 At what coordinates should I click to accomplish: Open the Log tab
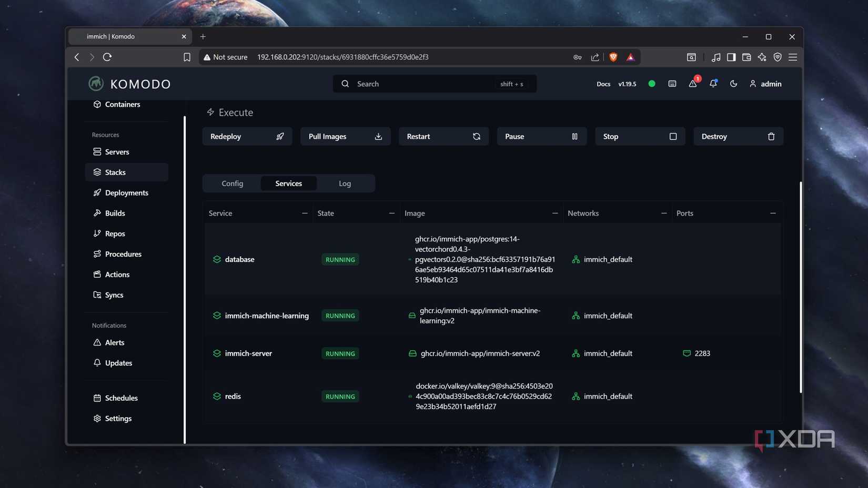[x=345, y=183]
